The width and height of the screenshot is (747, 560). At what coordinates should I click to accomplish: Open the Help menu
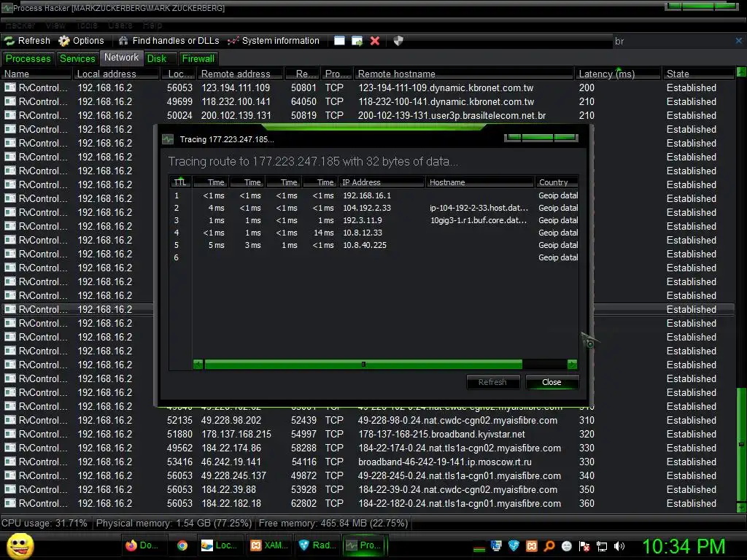152,26
